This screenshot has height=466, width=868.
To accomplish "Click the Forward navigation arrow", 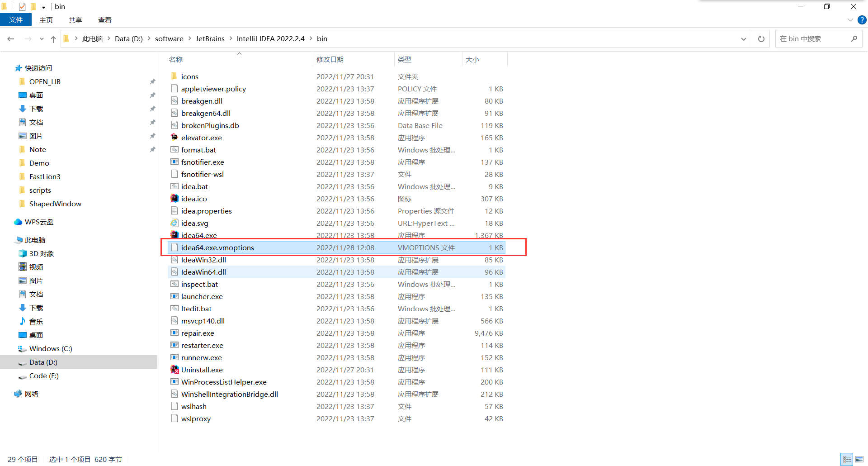I will point(28,39).
